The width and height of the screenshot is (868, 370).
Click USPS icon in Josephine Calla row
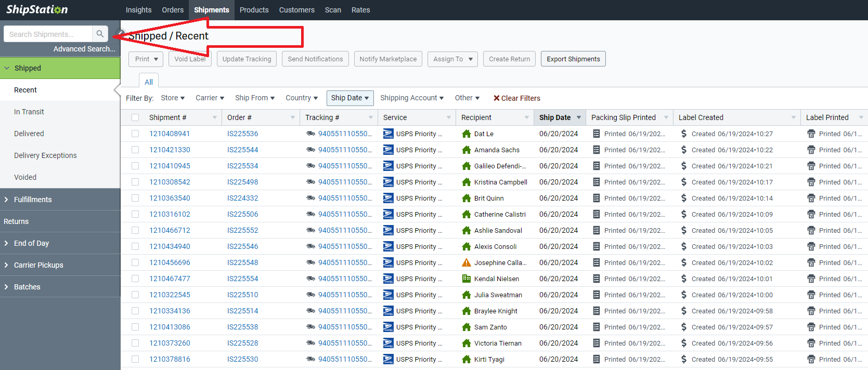pyautogui.click(x=388, y=262)
